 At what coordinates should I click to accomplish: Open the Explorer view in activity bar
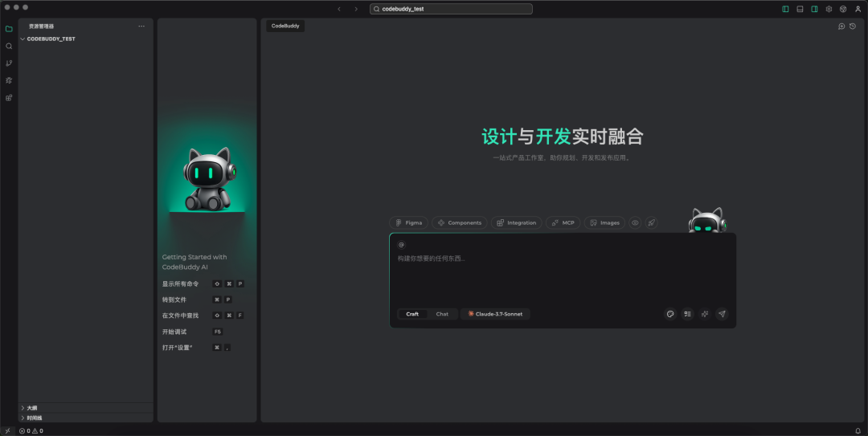[9, 29]
